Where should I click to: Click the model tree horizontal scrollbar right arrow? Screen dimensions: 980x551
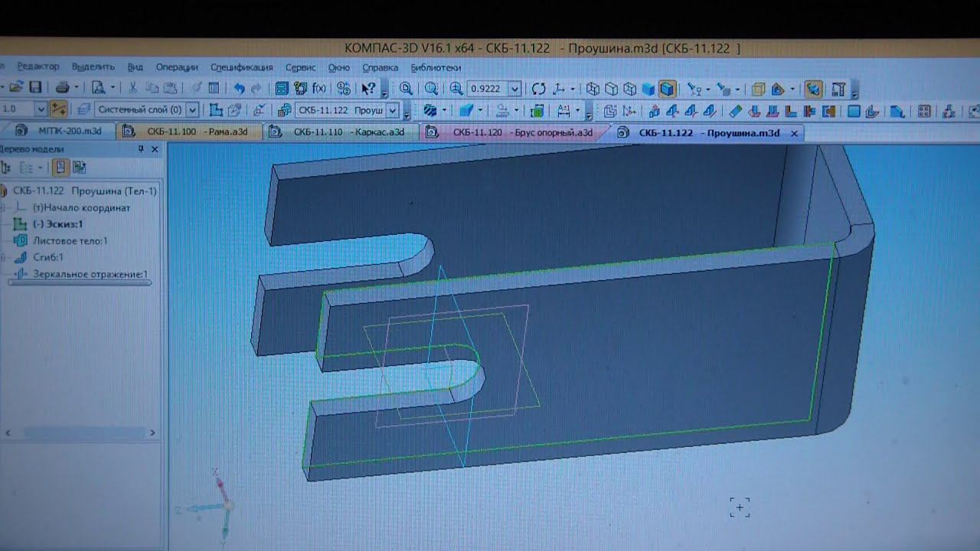point(152,433)
